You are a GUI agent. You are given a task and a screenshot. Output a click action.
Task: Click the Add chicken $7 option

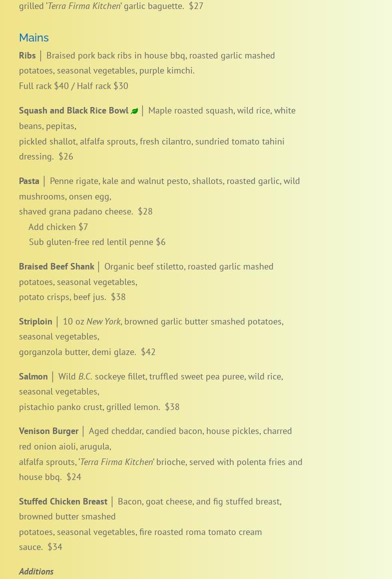[x=58, y=227]
